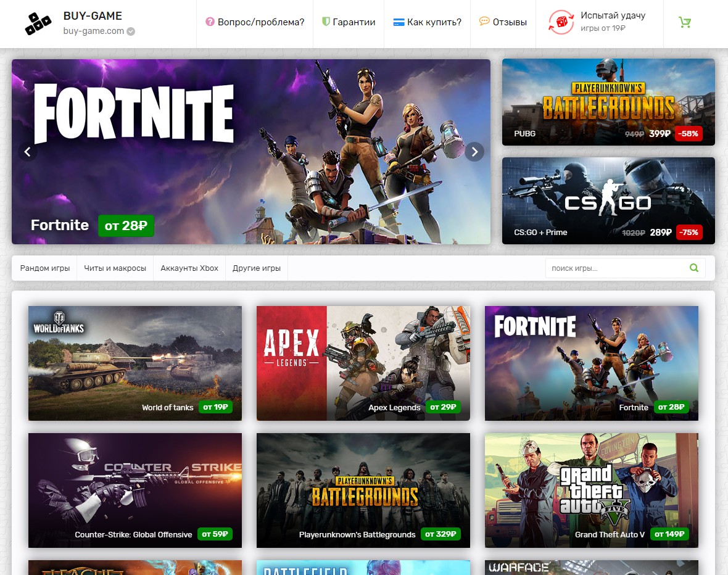Click the от 28₽ button on Fortnite banner
This screenshot has width=728, height=575.
(x=126, y=226)
